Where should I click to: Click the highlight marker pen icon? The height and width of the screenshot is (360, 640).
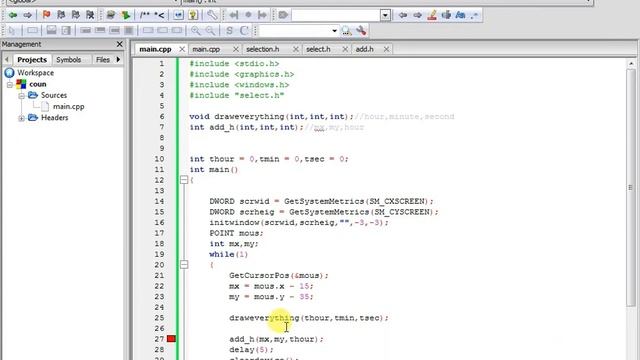click(x=432, y=16)
